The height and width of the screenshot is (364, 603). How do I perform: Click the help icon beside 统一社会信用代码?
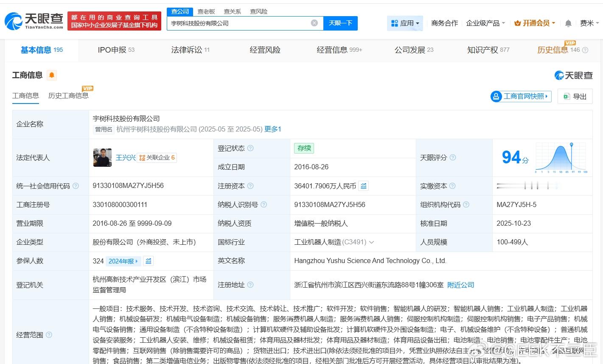pos(76,186)
